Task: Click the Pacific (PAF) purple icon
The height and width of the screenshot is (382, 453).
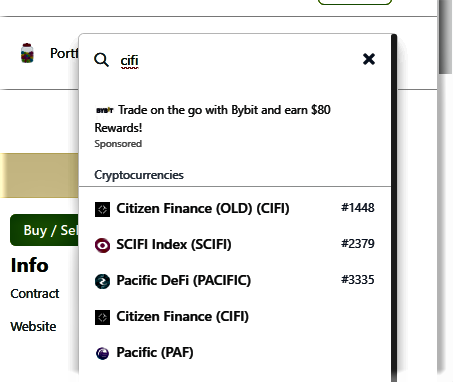Action: 102,353
